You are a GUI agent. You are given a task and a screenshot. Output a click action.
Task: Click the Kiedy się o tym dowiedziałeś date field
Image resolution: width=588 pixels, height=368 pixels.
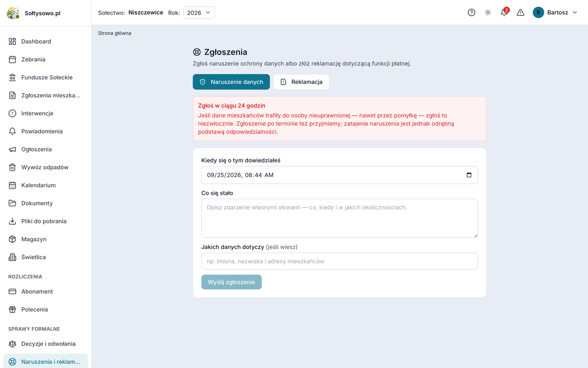(x=340, y=175)
